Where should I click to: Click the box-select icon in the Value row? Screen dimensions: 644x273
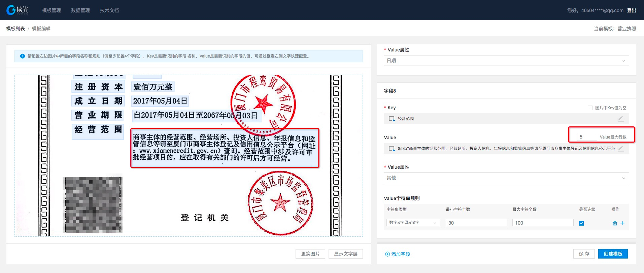tap(392, 148)
